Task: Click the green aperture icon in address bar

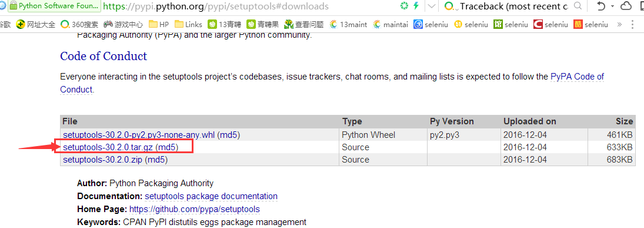Action: [x=405, y=6]
